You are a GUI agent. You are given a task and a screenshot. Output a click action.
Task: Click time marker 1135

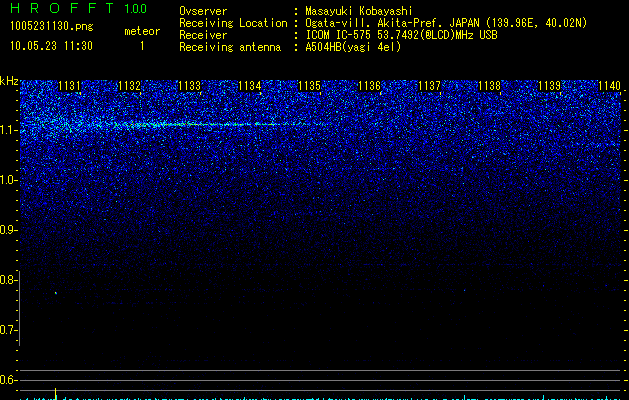309,86
